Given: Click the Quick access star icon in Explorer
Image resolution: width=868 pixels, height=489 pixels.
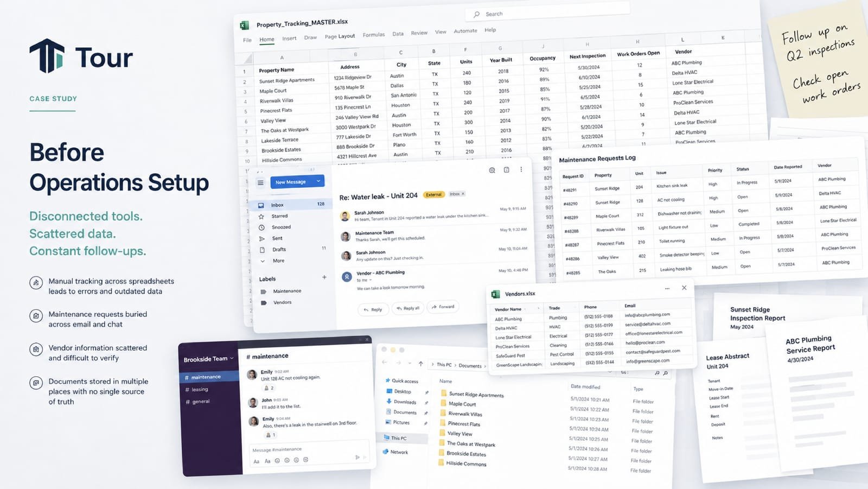Looking at the screenshot, I should click(387, 380).
